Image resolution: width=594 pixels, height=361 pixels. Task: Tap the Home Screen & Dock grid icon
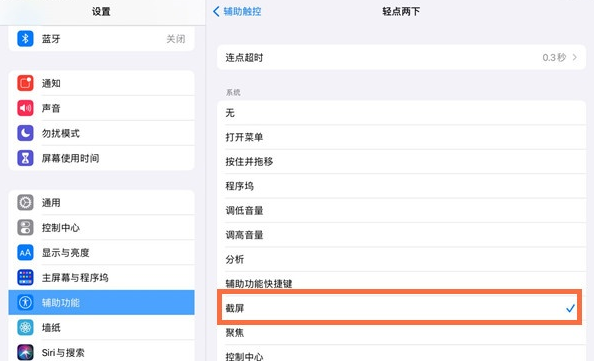click(25, 278)
